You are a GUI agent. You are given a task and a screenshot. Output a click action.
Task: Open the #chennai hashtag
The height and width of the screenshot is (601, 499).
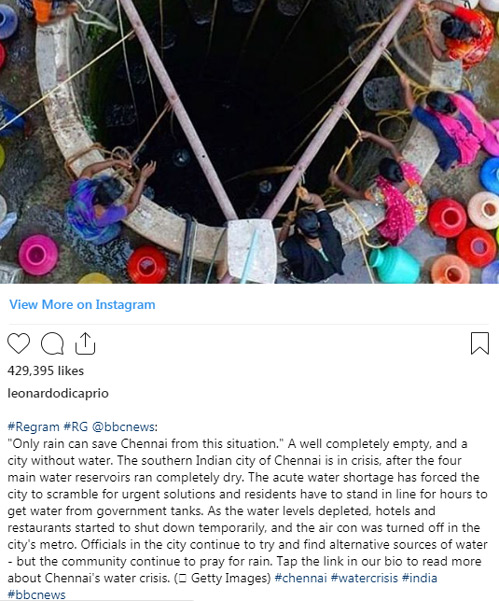[301, 578]
